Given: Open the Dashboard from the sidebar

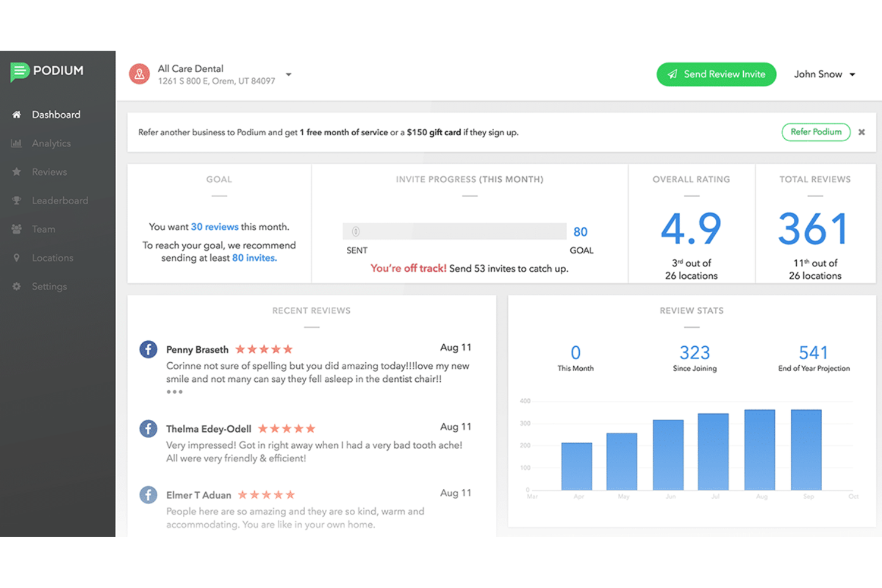Looking at the screenshot, I should click(x=56, y=114).
